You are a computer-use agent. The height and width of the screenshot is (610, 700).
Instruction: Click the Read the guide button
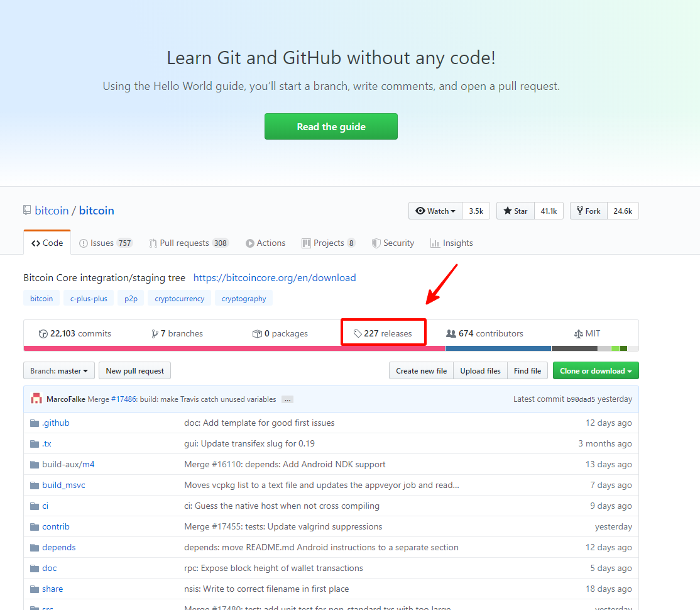click(331, 126)
